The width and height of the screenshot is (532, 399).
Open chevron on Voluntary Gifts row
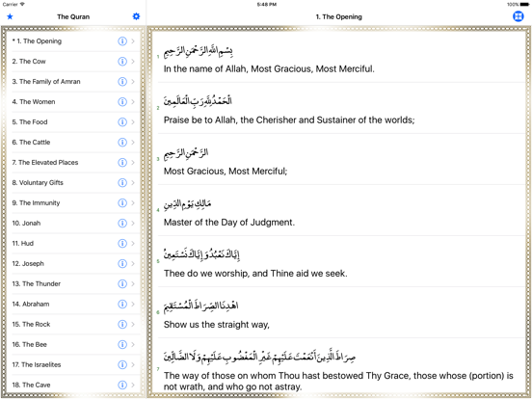[x=133, y=182]
